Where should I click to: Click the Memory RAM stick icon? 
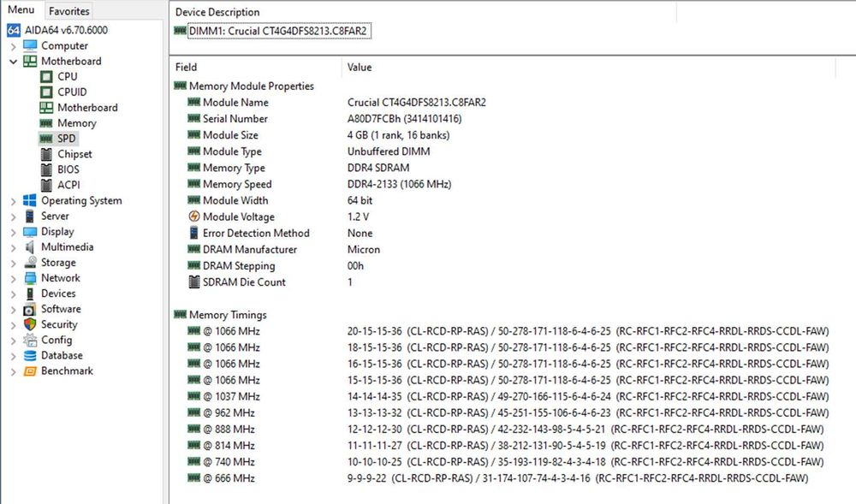pos(46,123)
